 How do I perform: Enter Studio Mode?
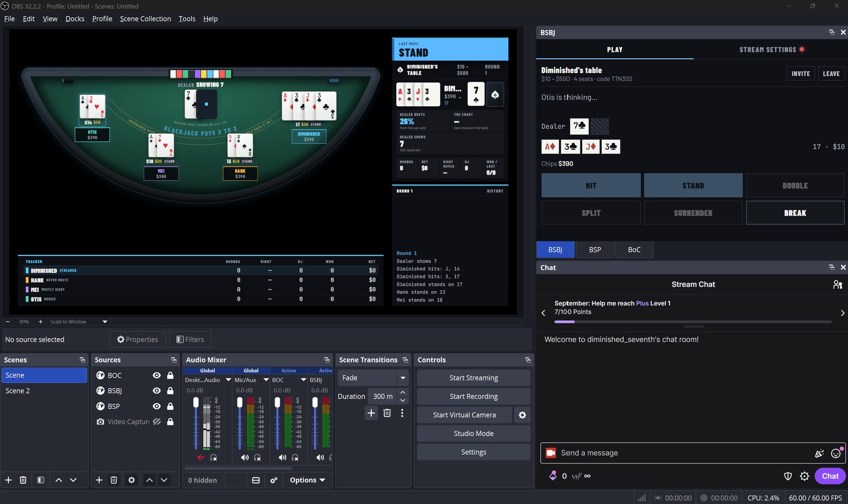(473, 433)
